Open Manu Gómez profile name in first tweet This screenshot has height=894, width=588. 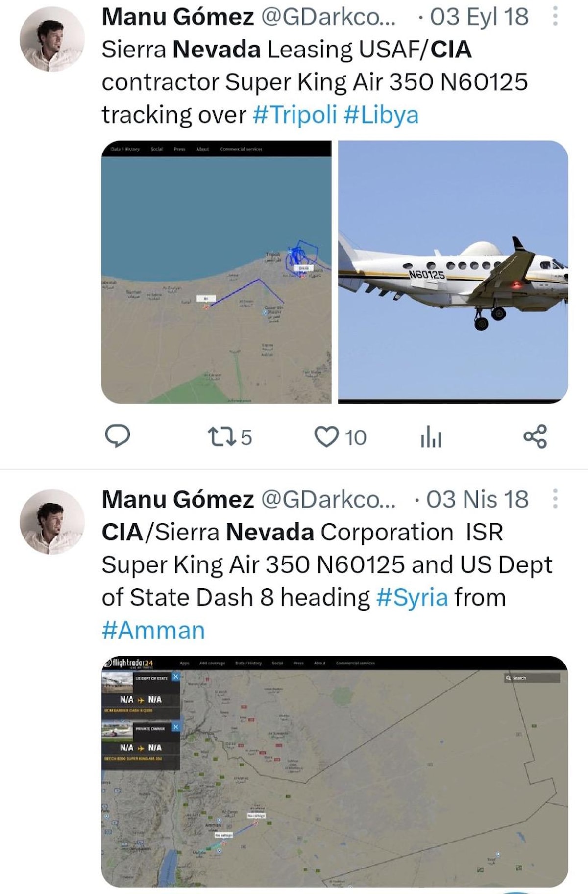click(178, 17)
